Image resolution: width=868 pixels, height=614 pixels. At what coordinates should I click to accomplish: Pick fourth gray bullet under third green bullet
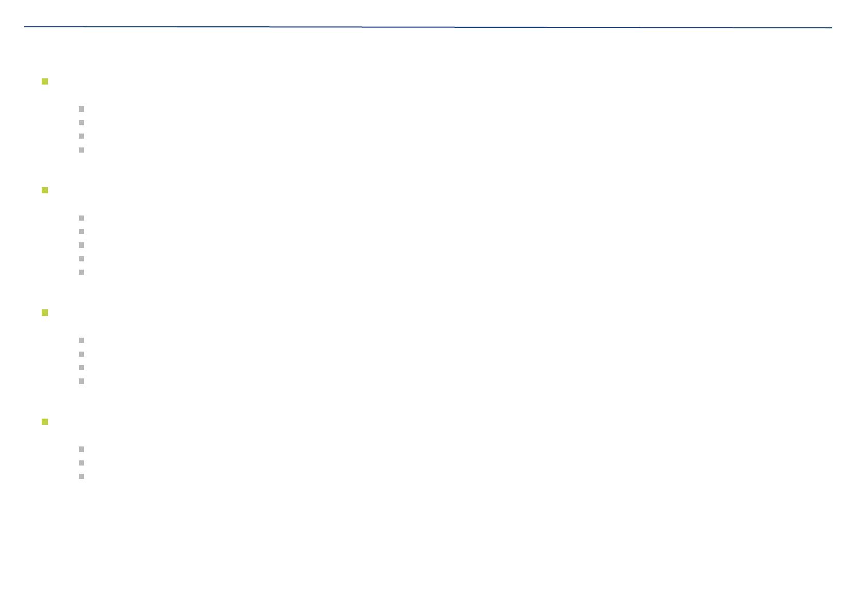point(81,381)
